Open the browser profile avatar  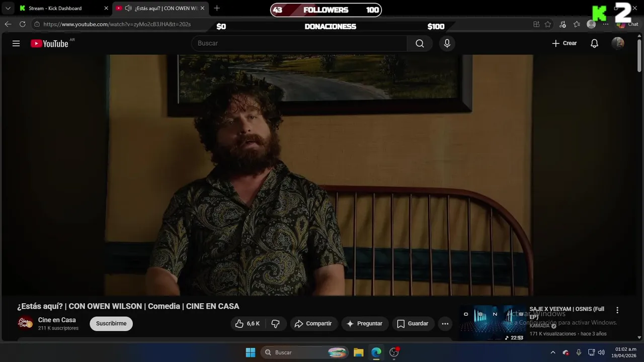(591, 24)
